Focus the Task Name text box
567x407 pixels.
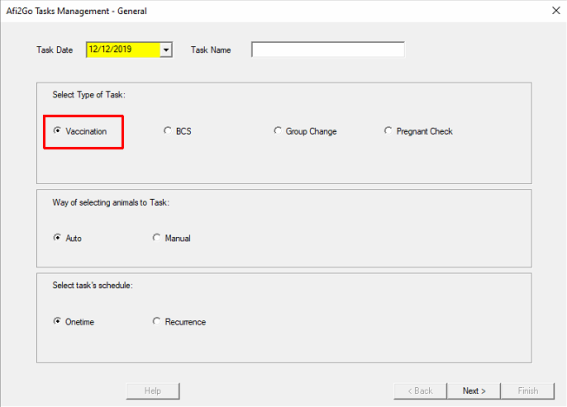click(328, 50)
